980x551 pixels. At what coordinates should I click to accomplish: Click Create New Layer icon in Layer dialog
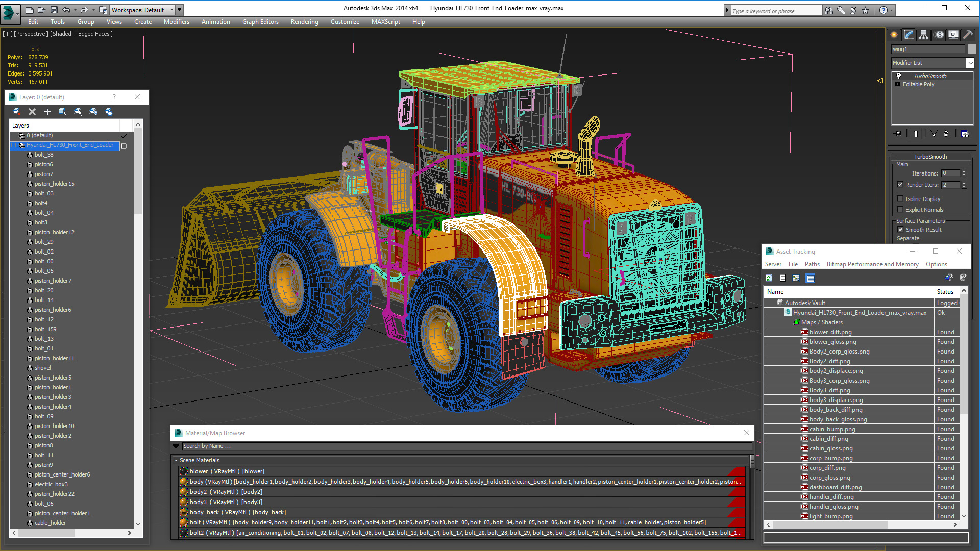17,112
